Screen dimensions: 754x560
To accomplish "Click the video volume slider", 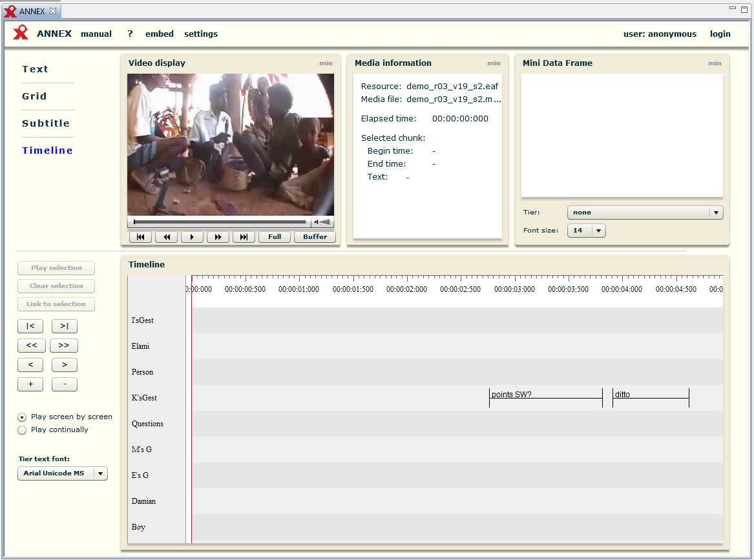I will (322, 222).
